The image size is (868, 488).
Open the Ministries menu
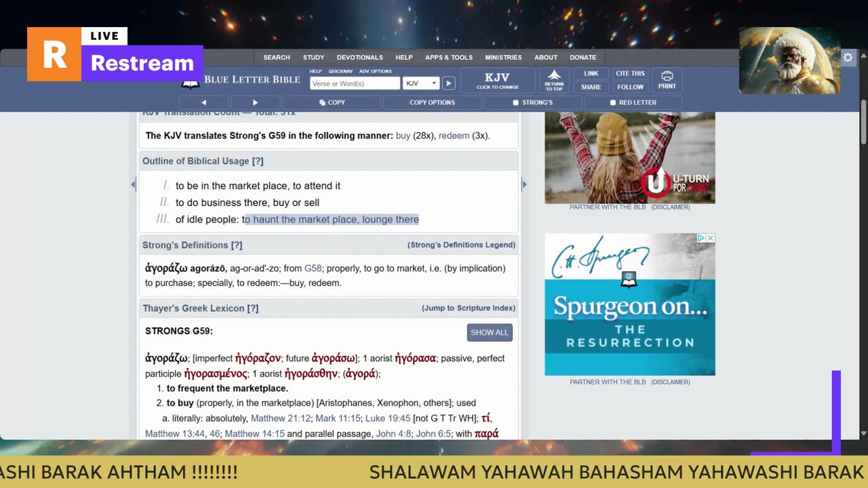(x=503, y=58)
